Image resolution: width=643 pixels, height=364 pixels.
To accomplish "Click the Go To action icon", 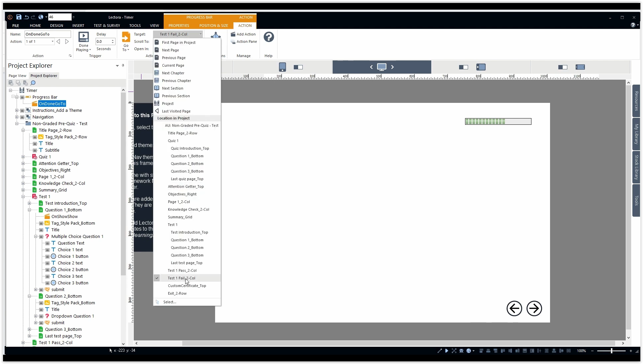I will [x=126, y=37].
